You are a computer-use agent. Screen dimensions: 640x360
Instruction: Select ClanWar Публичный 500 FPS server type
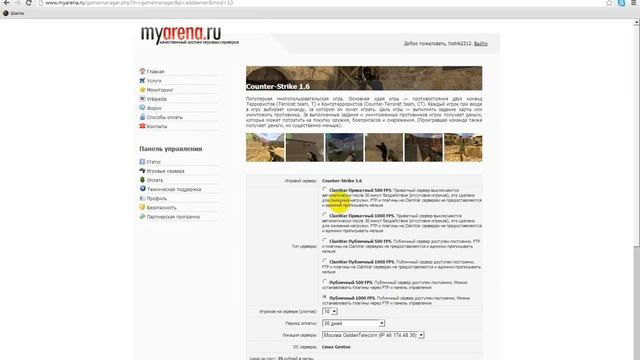324,240
